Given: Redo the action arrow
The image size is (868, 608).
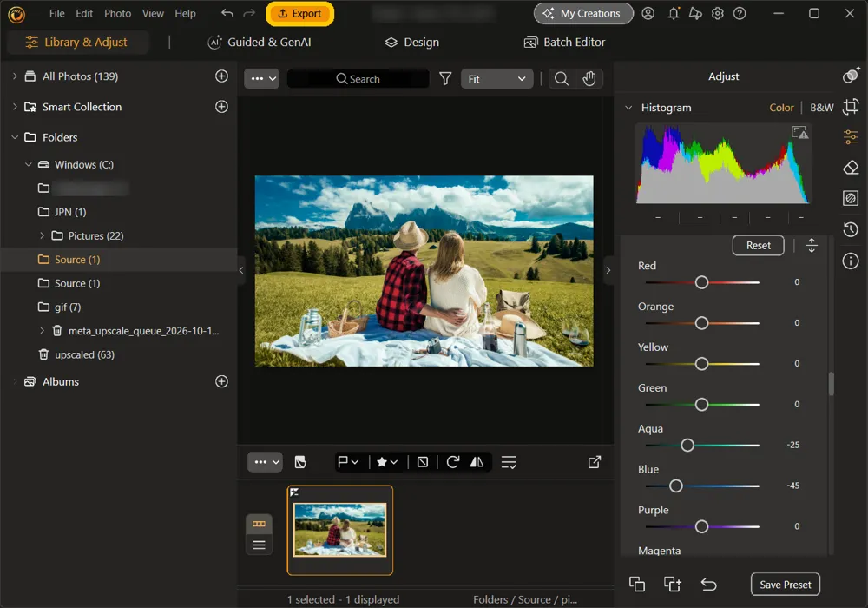Looking at the screenshot, I should tap(249, 13).
